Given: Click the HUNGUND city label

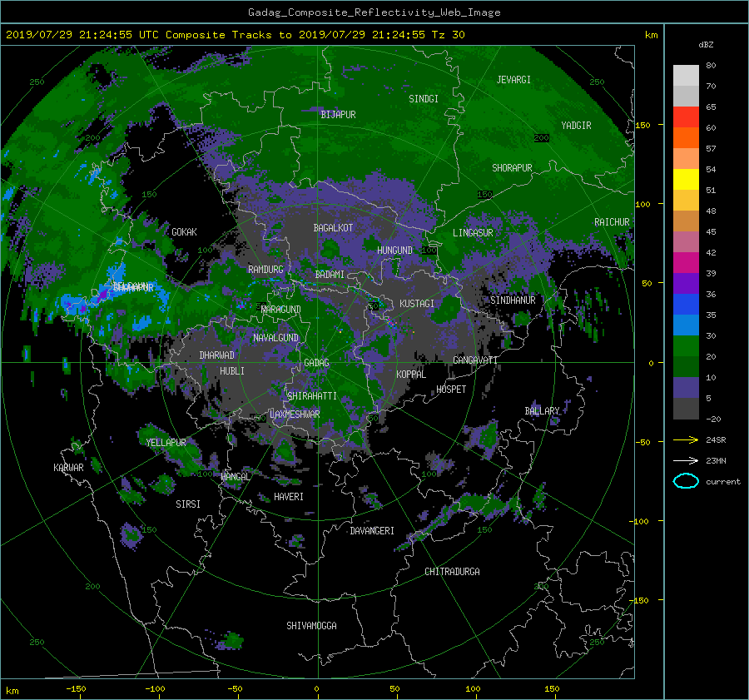Looking at the screenshot, I should (394, 251).
